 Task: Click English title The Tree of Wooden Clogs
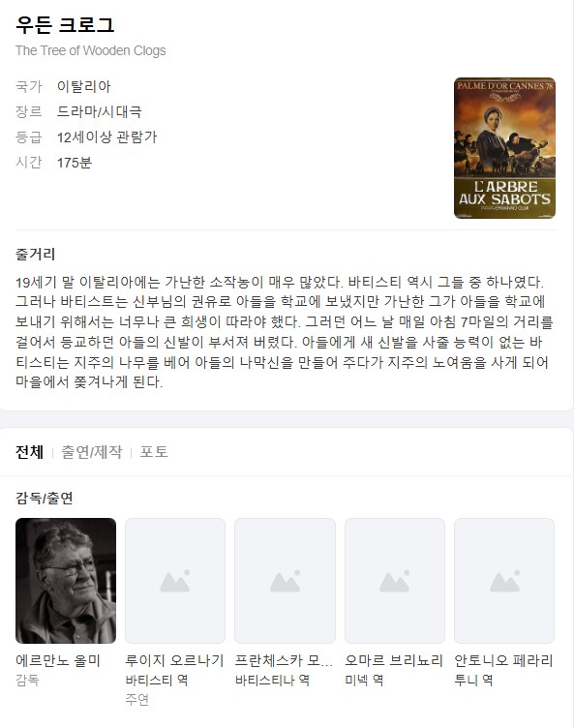(91, 50)
